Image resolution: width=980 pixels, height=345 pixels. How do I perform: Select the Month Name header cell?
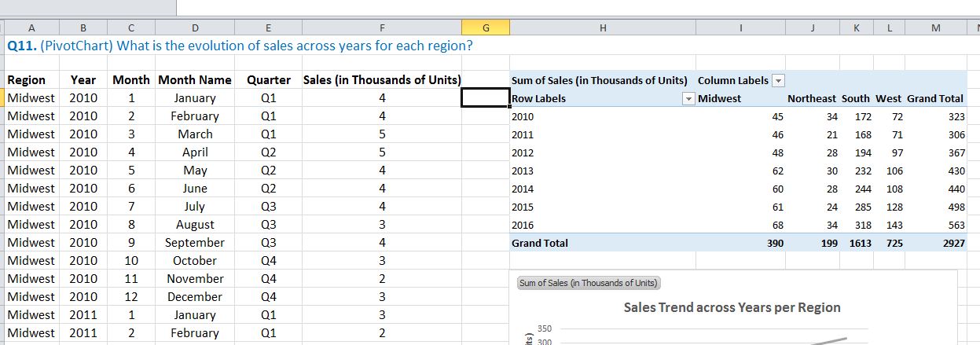click(195, 79)
